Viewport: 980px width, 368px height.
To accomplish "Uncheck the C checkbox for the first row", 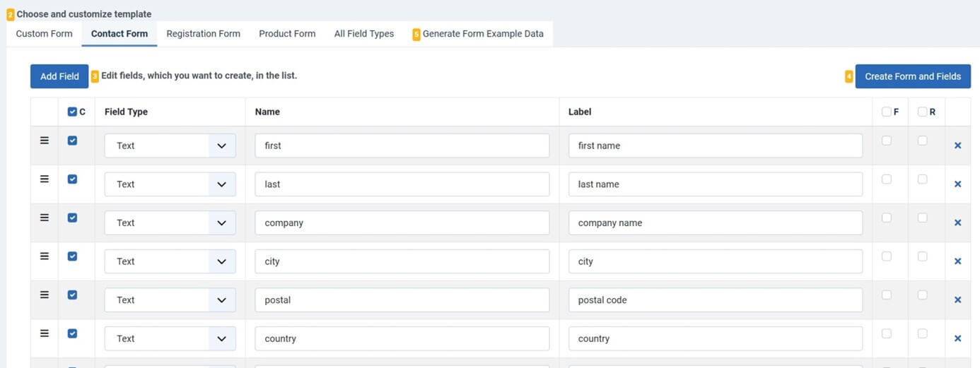I will coord(72,141).
